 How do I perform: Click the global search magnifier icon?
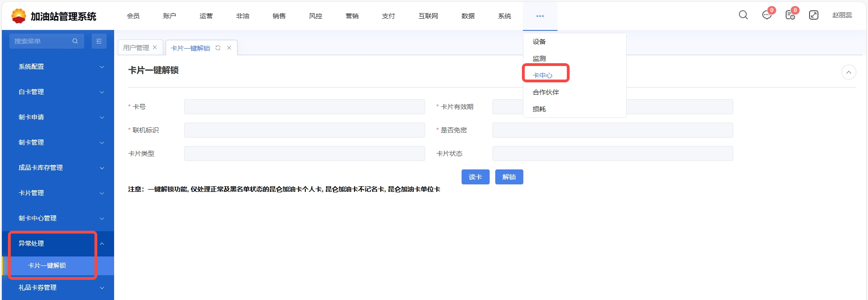point(743,15)
